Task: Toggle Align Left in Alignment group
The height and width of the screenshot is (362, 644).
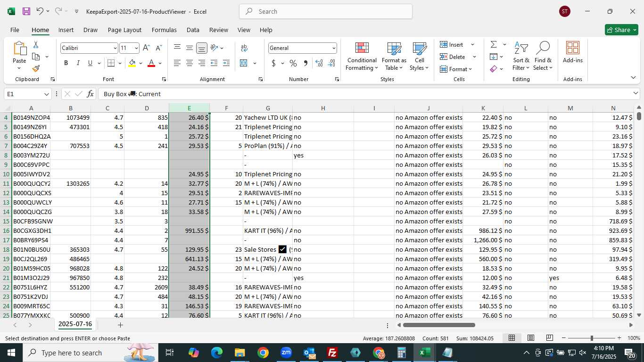Action: point(177,63)
